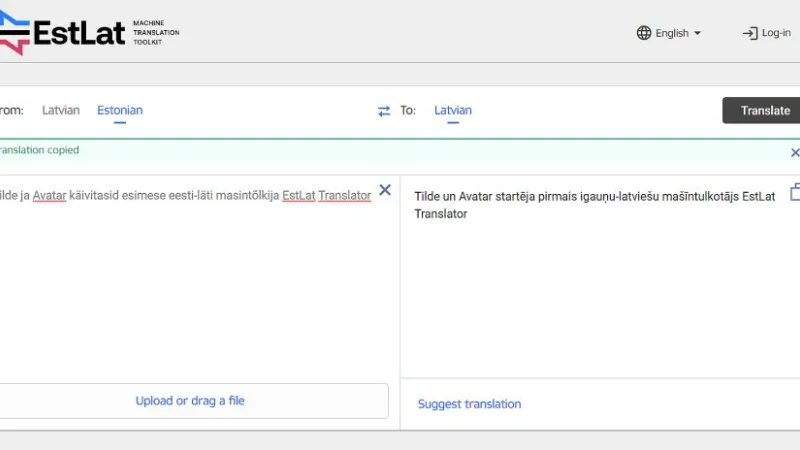Select Latvian as target language
This screenshot has height=450, width=800.
point(453,110)
